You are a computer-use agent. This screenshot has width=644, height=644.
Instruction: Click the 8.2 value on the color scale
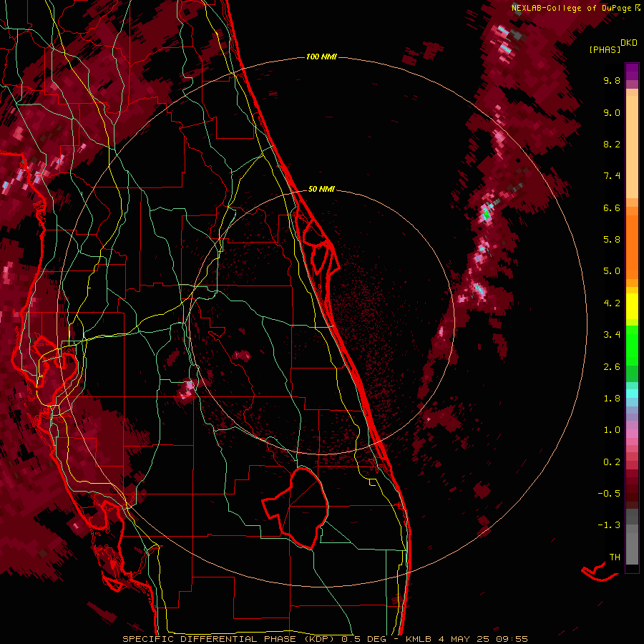coord(612,144)
